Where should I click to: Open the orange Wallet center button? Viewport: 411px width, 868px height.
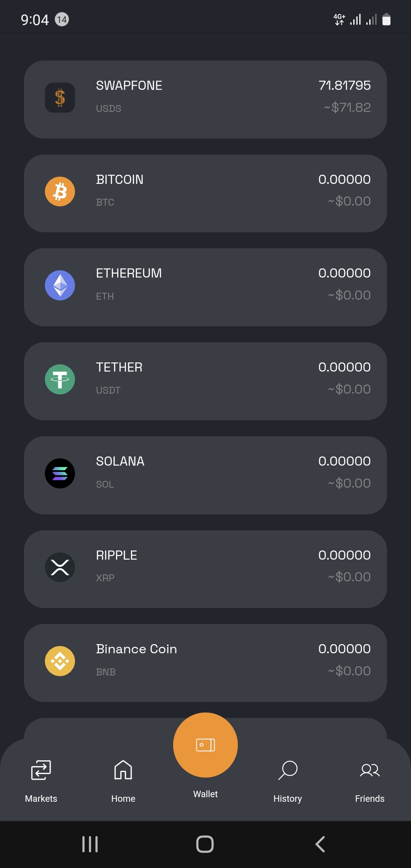(205, 745)
